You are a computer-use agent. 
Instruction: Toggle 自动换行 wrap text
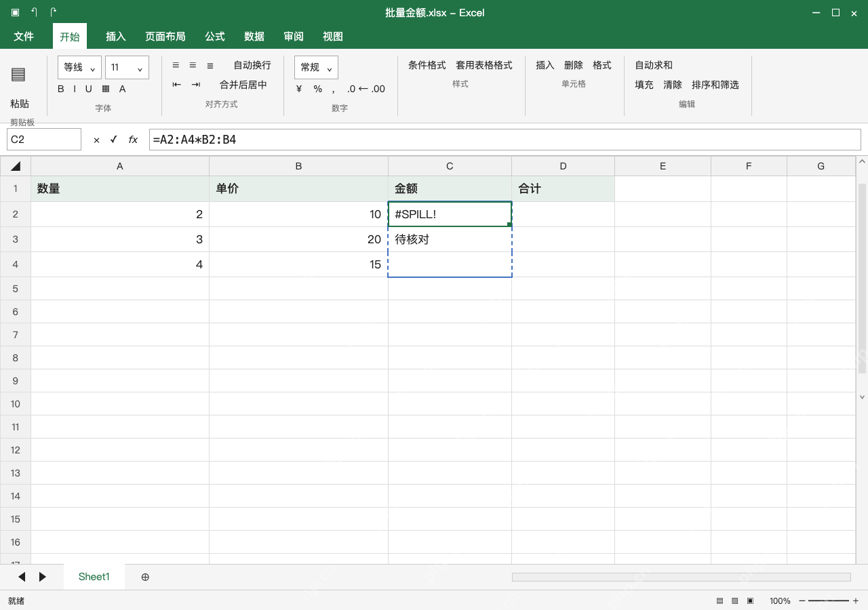[252, 65]
